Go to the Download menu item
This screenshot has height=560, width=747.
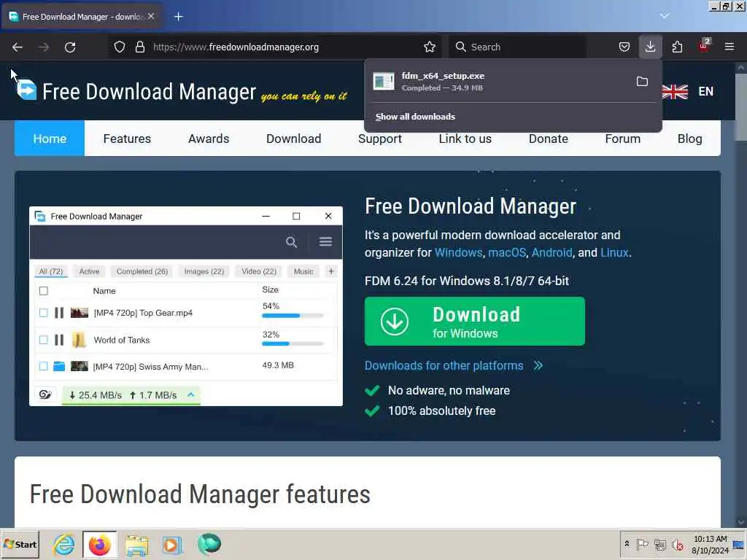click(293, 139)
